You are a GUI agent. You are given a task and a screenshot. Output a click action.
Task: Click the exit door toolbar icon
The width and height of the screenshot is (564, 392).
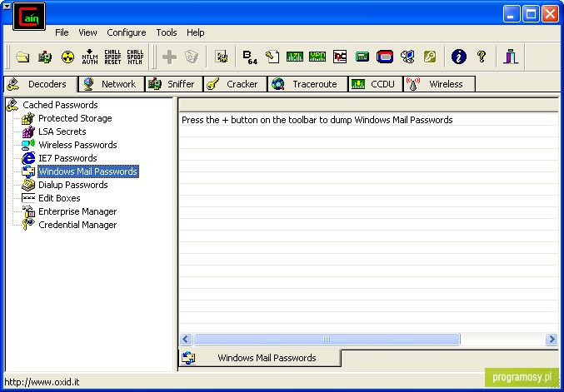click(511, 57)
